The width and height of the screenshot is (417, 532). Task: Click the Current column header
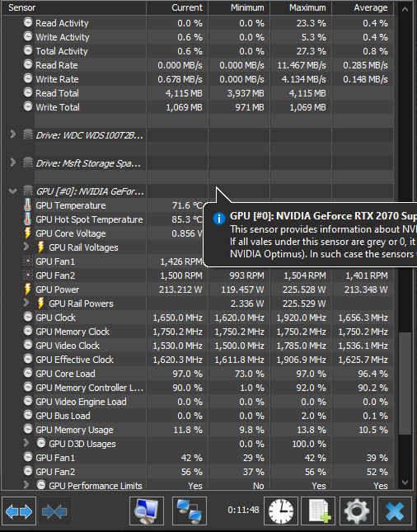click(177, 7)
